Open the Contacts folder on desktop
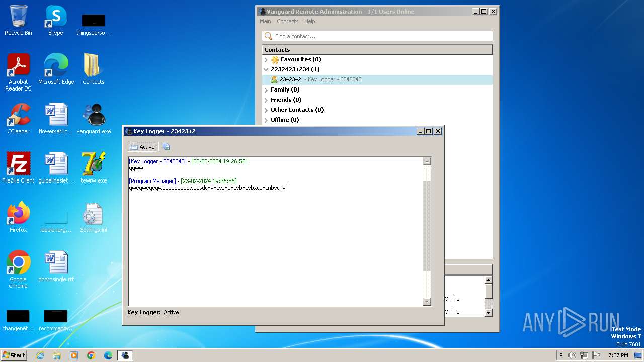 (x=93, y=69)
